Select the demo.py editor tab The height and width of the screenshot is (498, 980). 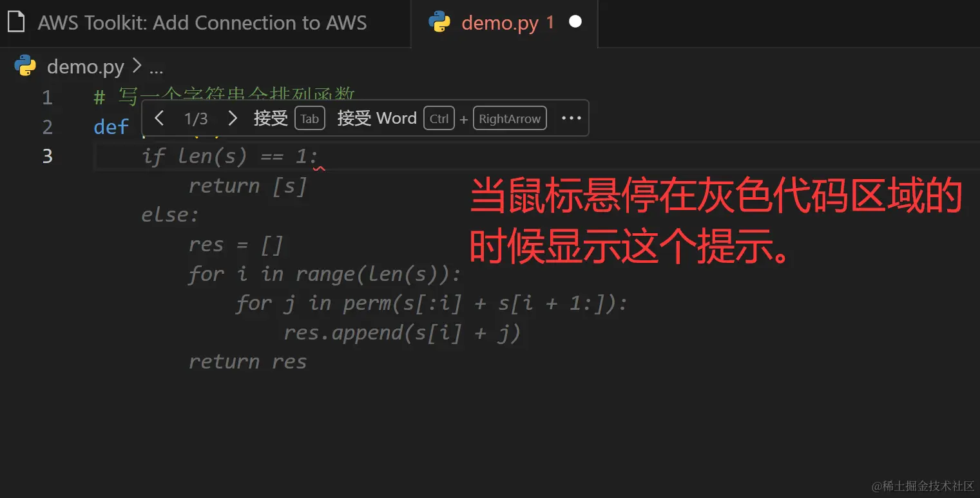[504, 23]
